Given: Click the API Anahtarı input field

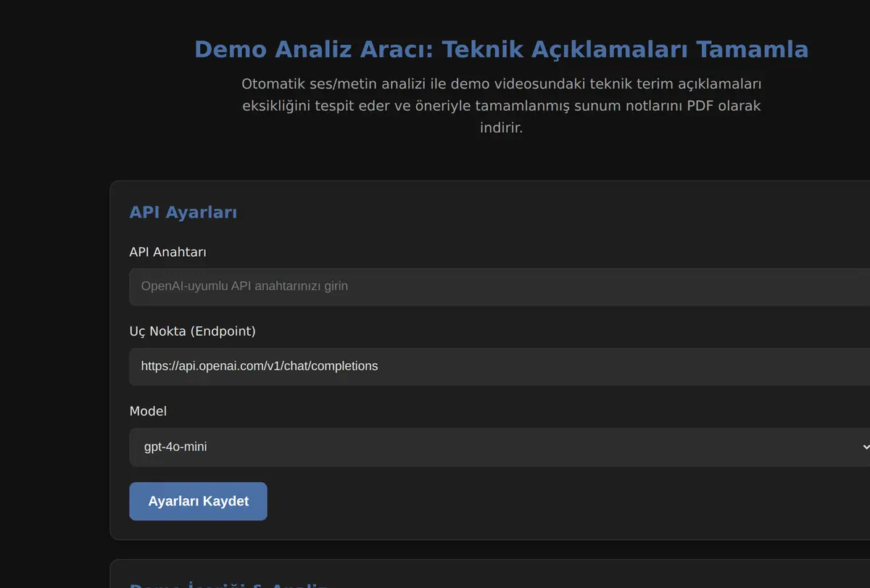Looking at the screenshot, I should pyautogui.click(x=500, y=286).
